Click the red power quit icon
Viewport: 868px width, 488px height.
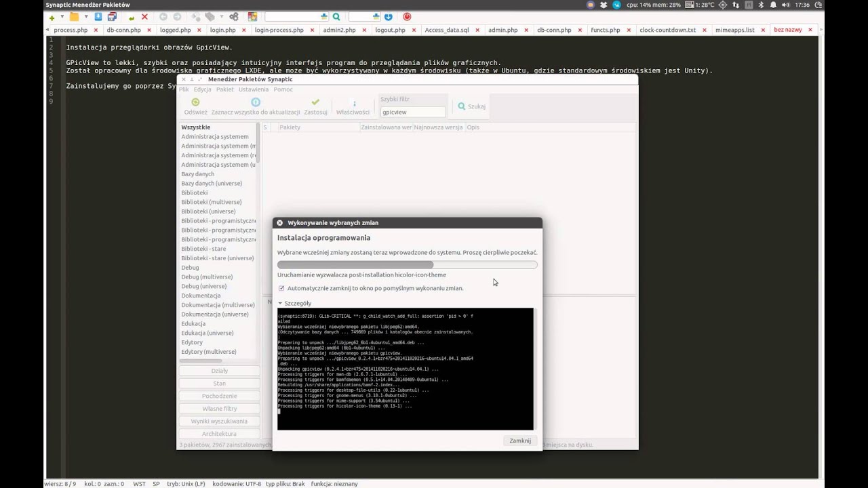[x=407, y=16]
